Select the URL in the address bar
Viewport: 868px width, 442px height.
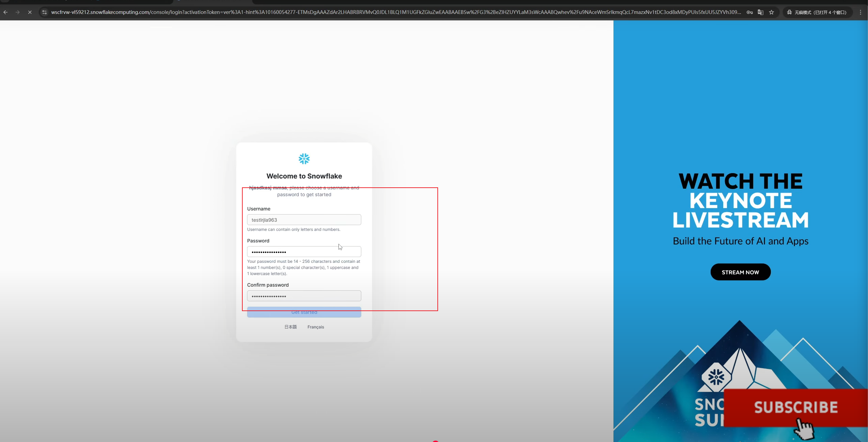(x=396, y=12)
